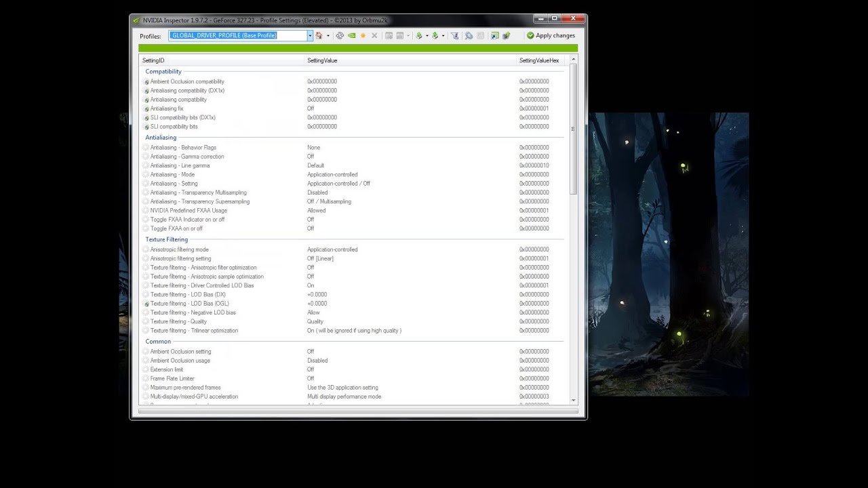This screenshot has height=488, width=868.
Task: Select Antialiasing - Gamma correction row
Action: coord(353,157)
